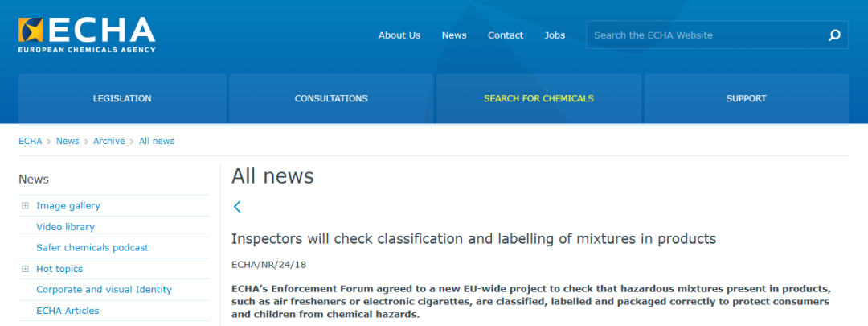Select the Search for Chemicals tab

(538, 99)
